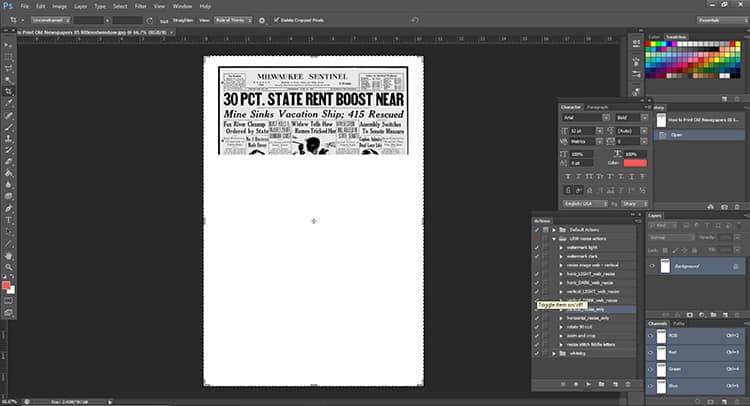Hide the Blue channel
Image resolution: width=750 pixels, height=406 pixels.
[x=651, y=386]
